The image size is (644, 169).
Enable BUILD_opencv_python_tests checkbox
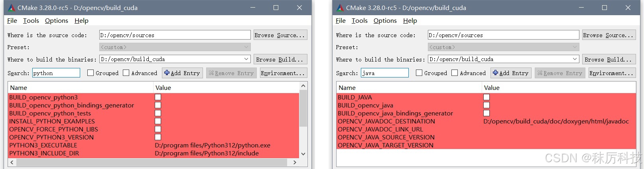(158, 113)
